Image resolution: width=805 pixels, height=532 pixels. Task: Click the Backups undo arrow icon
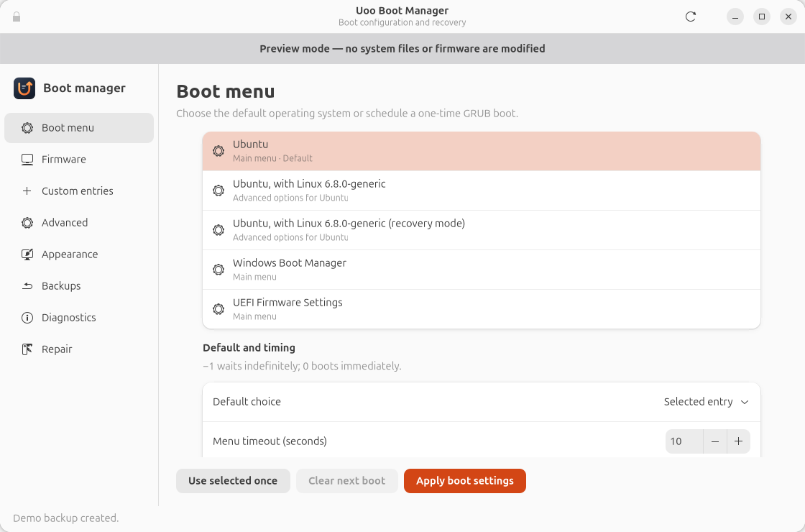pyautogui.click(x=27, y=286)
